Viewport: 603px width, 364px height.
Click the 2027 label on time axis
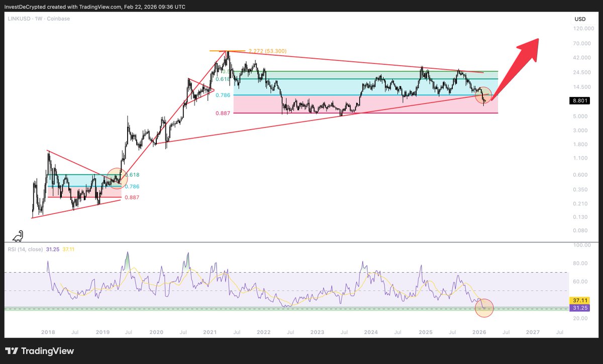coord(533,332)
